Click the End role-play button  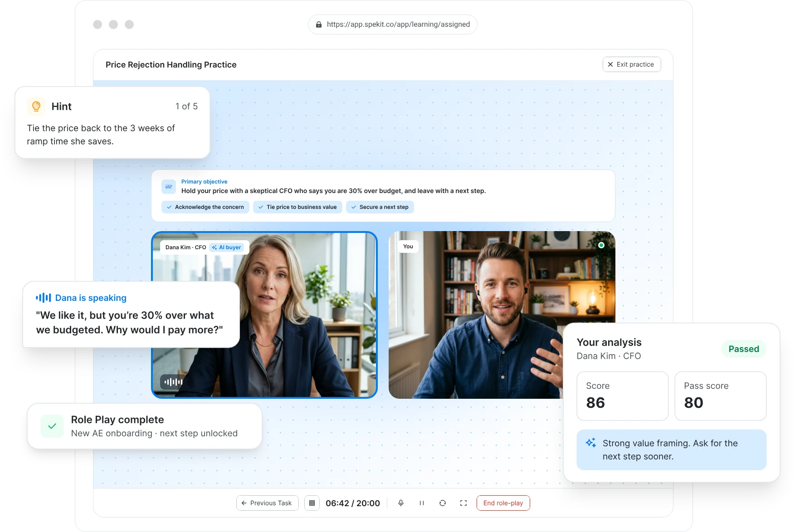[503, 503]
